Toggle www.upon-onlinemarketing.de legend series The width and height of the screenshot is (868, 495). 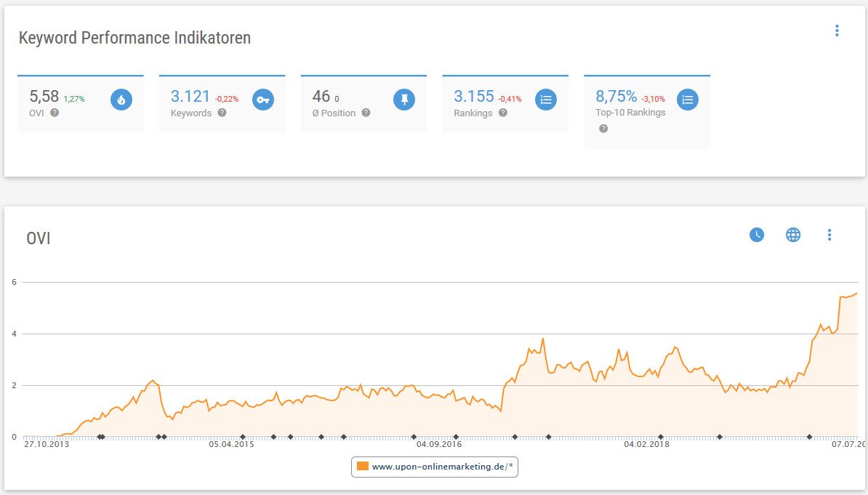coord(443,467)
